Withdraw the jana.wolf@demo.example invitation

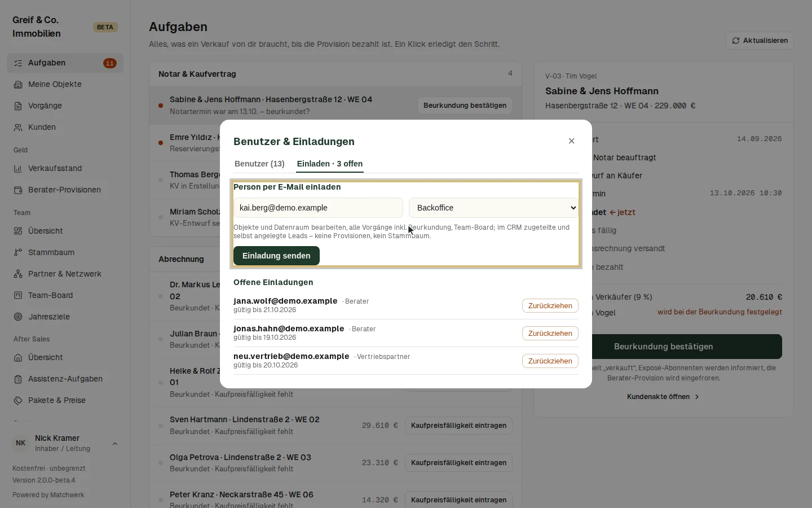click(x=550, y=306)
